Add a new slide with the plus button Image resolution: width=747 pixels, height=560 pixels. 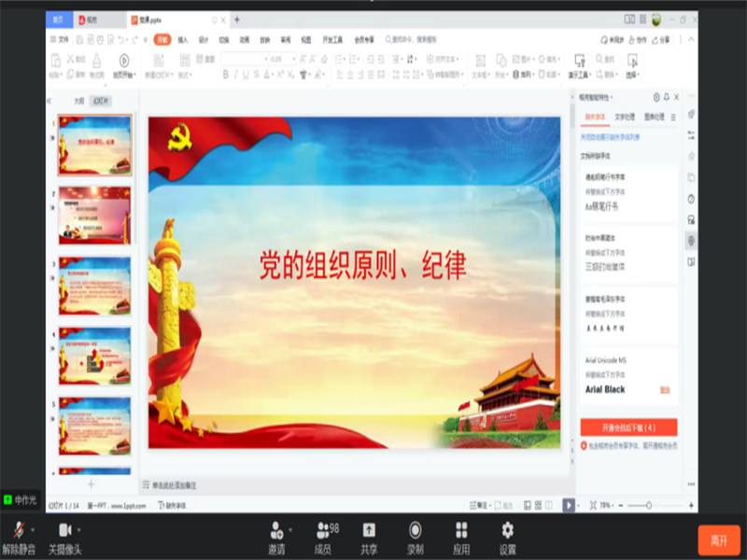click(91, 484)
